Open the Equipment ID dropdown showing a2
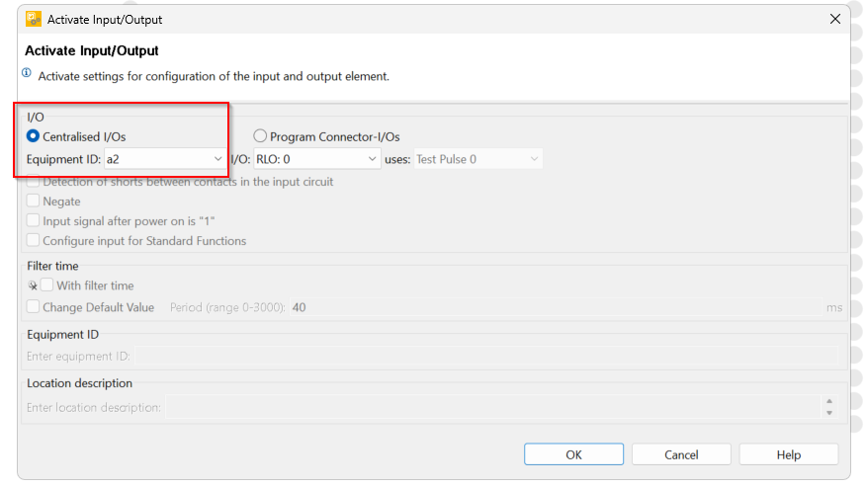The height and width of the screenshot is (488, 868). pyautogui.click(x=164, y=159)
